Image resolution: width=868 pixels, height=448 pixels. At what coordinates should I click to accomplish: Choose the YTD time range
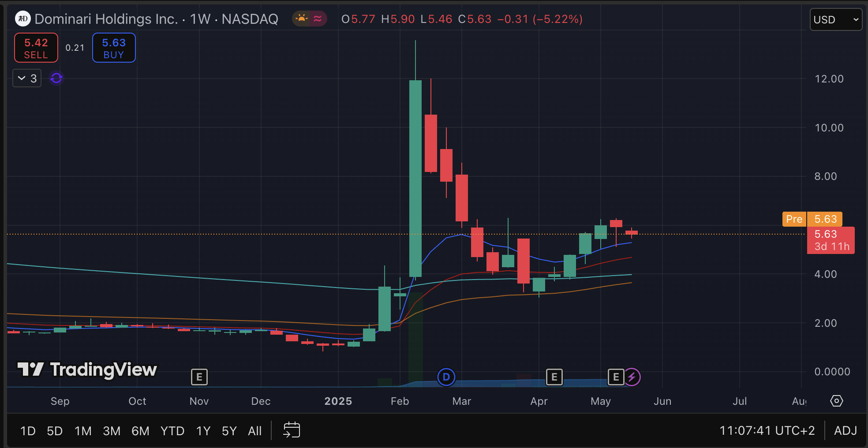(x=172, y=431)
